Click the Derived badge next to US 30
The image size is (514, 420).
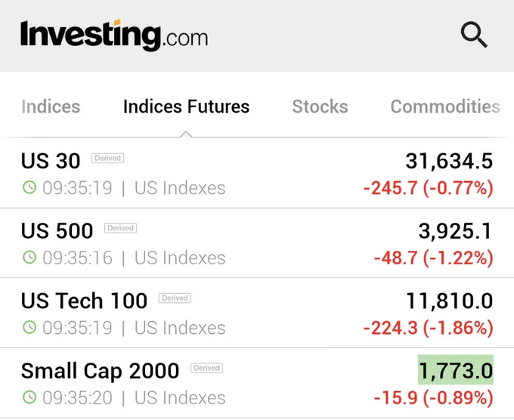click(107, 158)
